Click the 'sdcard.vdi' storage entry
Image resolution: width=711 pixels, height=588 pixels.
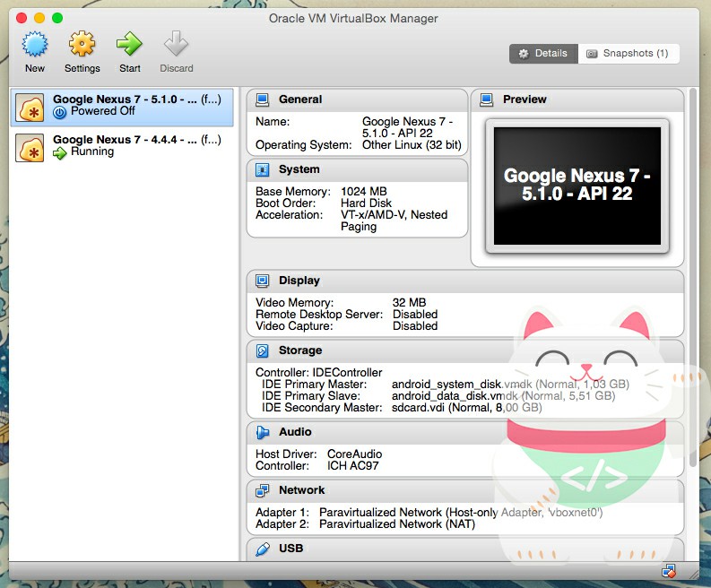tap(466, 408)
